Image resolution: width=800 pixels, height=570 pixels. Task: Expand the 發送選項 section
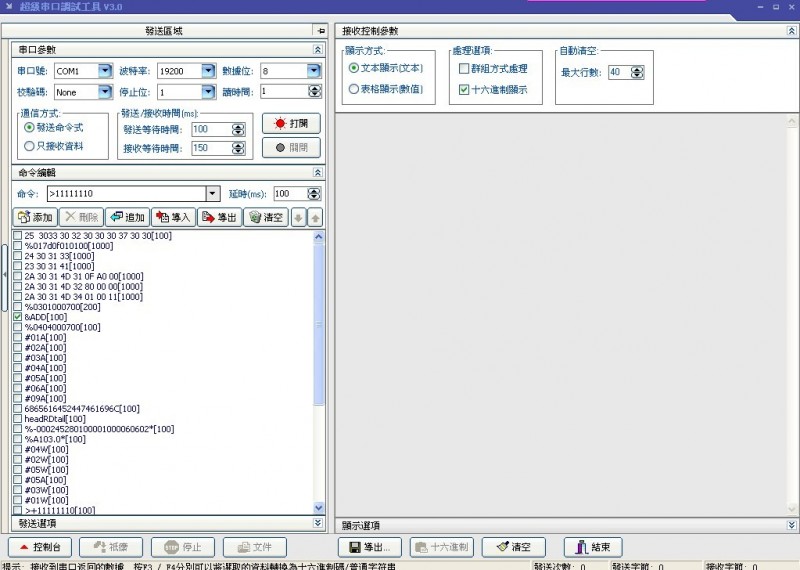[x=317, y=523]
